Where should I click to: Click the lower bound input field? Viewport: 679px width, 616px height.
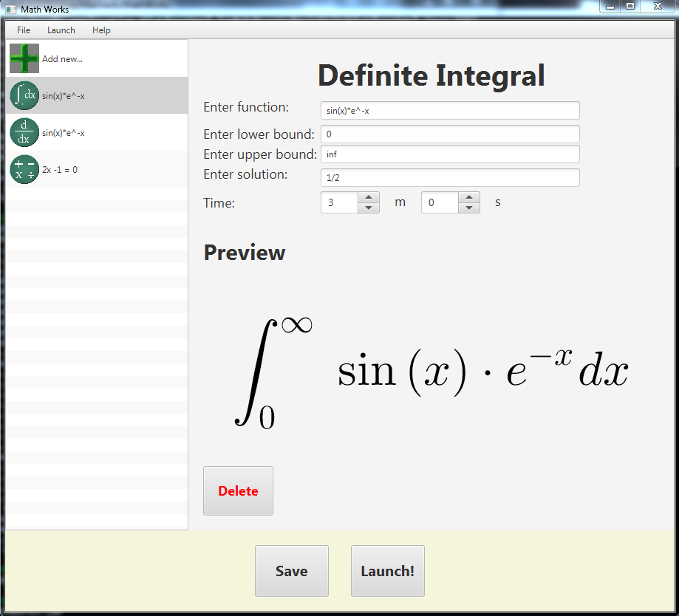click(450, 134)
